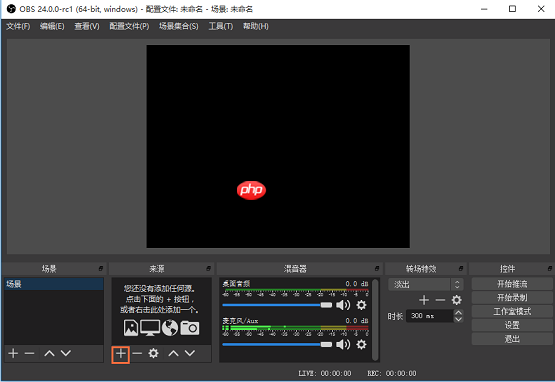Open the 淡出 transition dropdown

pyautogui.click(x=426, y=284)
